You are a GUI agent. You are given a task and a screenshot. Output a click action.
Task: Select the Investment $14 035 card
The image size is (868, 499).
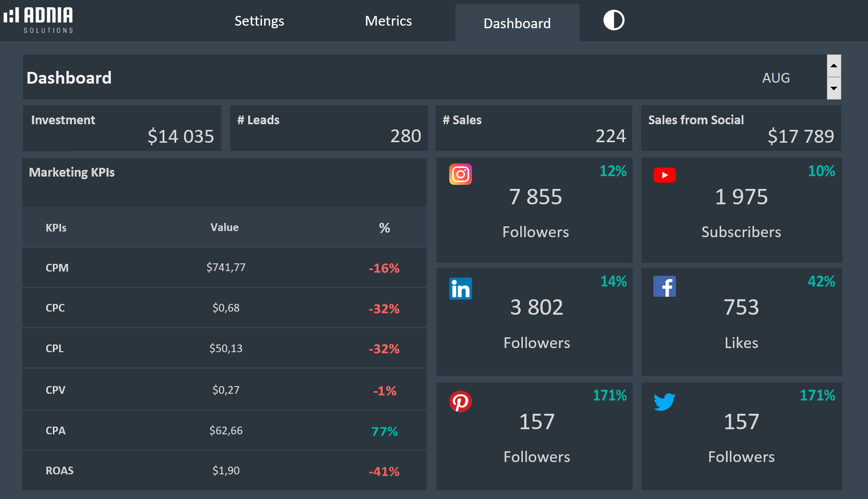click(x=122, y=128)
